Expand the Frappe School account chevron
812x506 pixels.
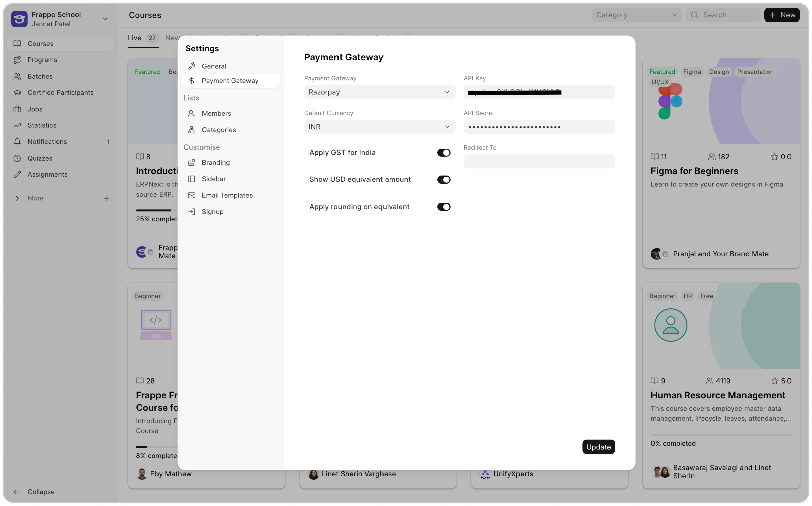coord(105,19)
